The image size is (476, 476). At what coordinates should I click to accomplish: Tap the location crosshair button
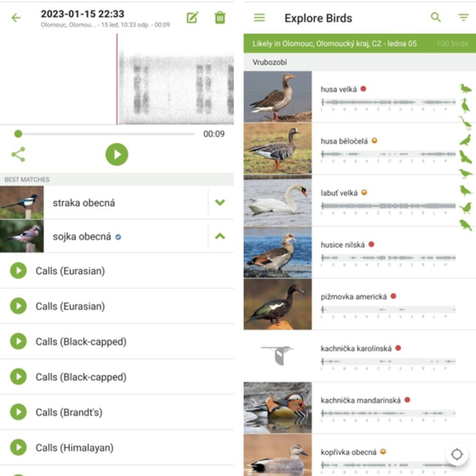pyautogui.click(x=456, y=454)
